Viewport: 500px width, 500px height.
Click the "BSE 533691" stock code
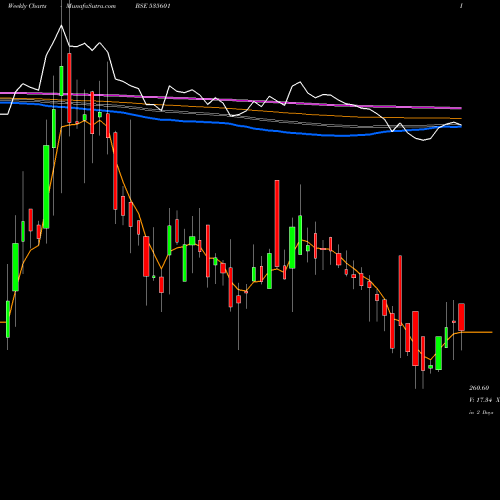click(153, 6)
